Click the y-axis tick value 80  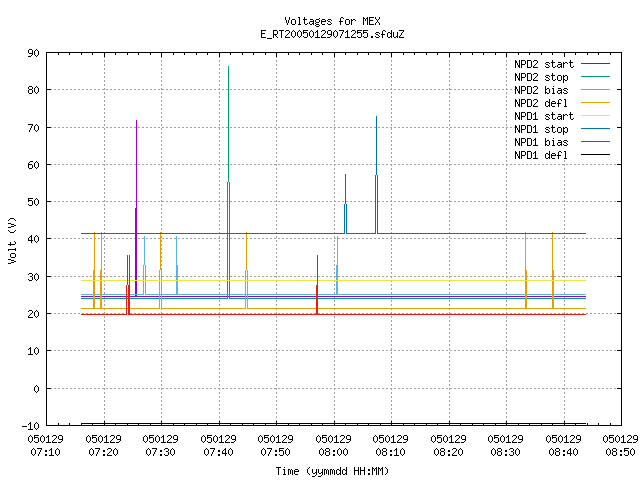tap(33, 90)
